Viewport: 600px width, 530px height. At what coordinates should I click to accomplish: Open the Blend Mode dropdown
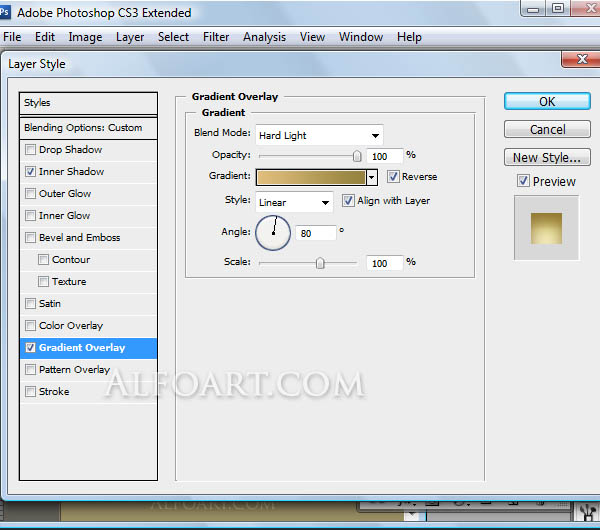tap(319, 135)
